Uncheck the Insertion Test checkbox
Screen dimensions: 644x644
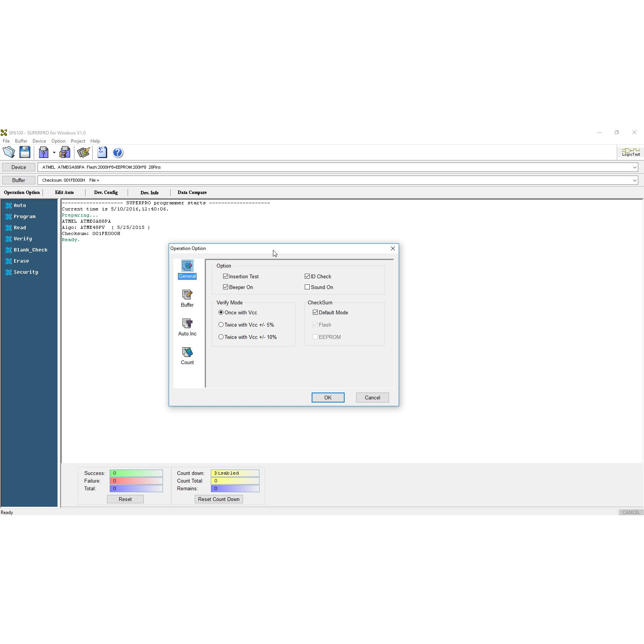click(225, 276)
